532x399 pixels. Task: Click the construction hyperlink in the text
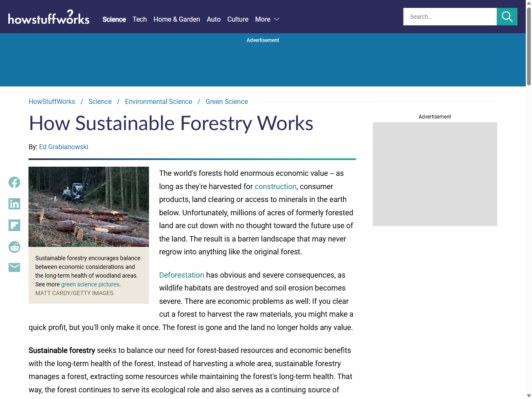(x=275, y=186)
